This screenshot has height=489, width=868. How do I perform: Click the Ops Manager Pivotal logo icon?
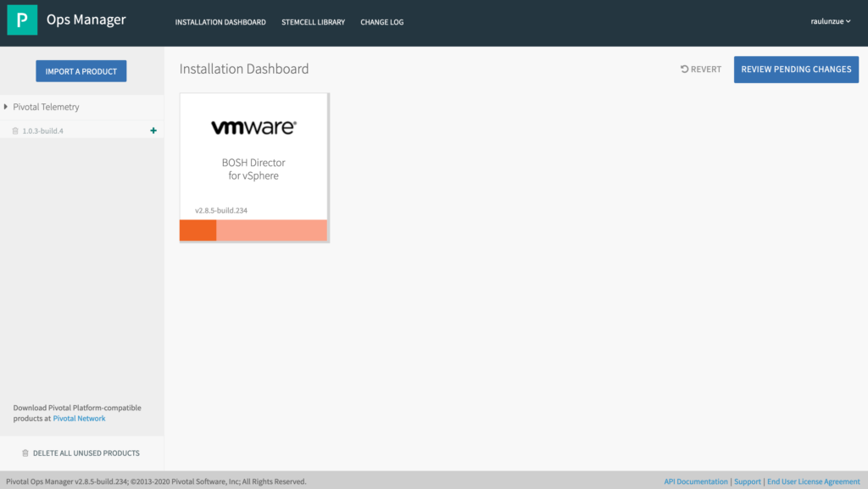pos(21,19)
